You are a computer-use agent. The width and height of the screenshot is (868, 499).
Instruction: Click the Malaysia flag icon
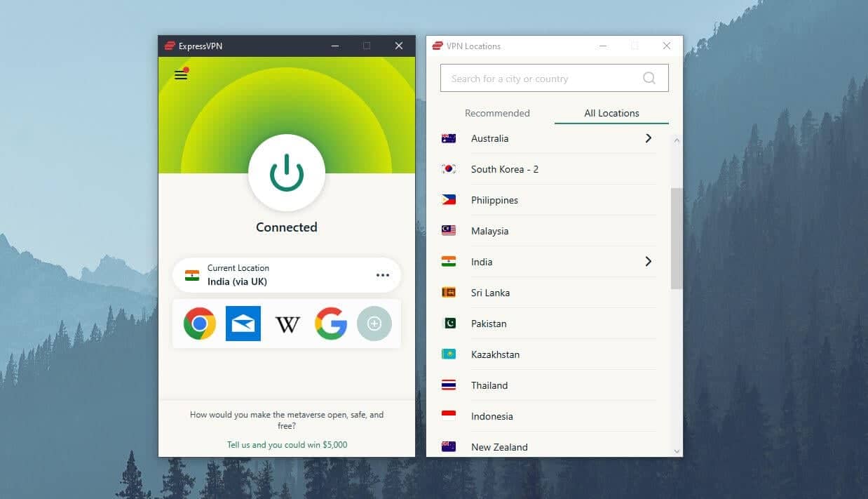pyautogui.click(x=449, y=231)
